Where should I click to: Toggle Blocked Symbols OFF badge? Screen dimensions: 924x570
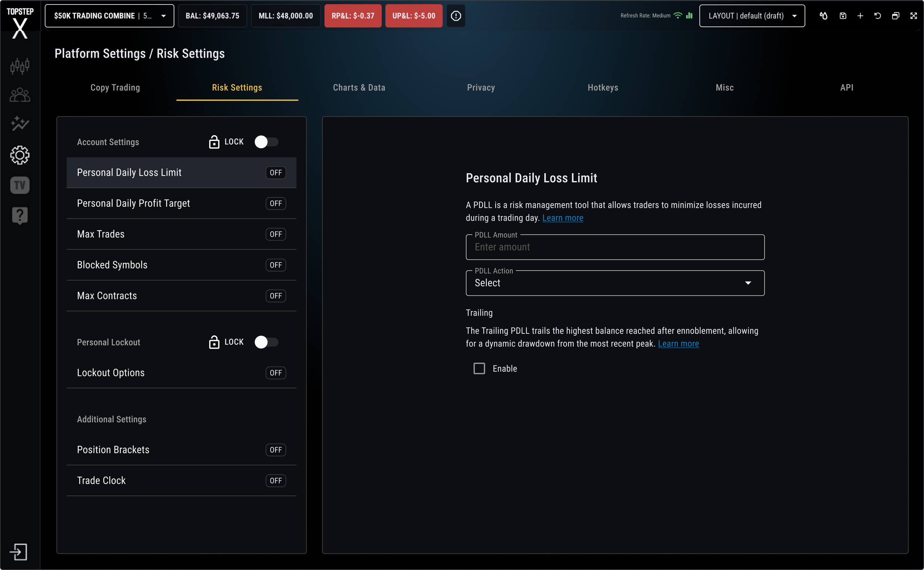[x=275, y=265]
